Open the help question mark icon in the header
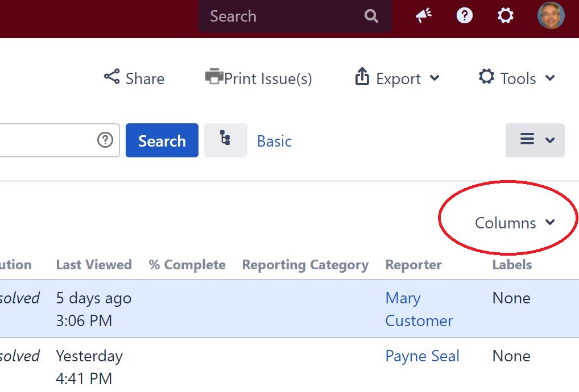This screenshot has width=579, height=392. point(464,15)
